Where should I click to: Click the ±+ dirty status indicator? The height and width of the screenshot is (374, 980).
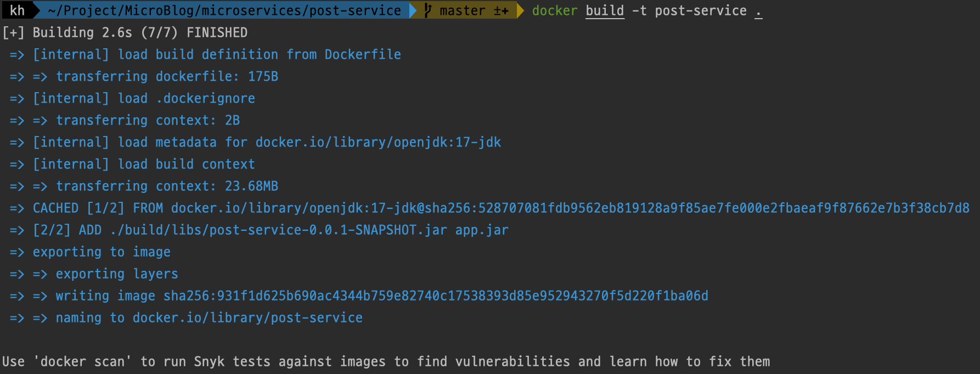pos(501,10)
